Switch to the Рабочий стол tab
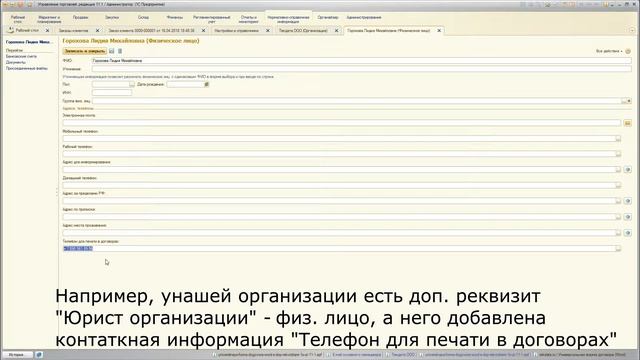The width and height of the screenshot is (640, 360). 27,31
